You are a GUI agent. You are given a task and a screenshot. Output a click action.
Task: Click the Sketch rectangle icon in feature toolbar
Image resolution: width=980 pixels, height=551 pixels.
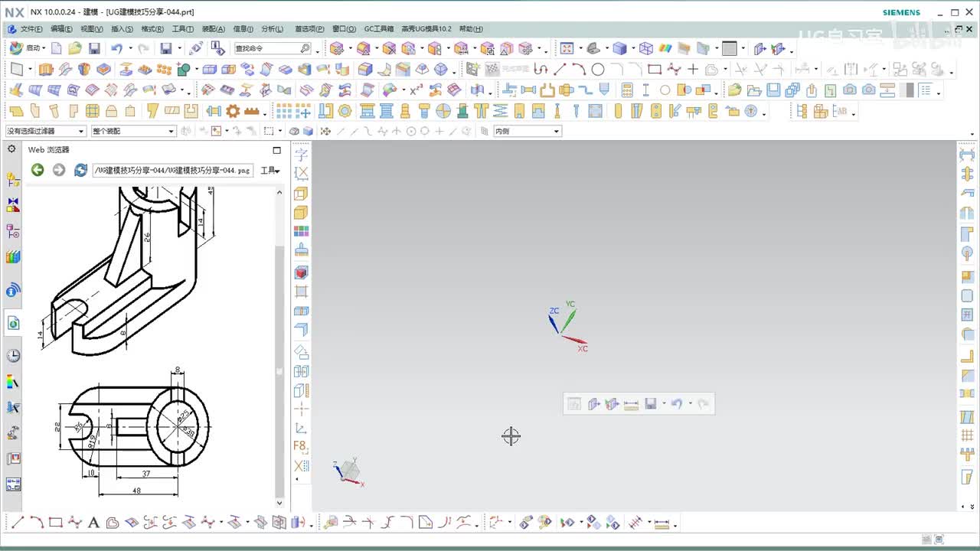tap(16, 69)
